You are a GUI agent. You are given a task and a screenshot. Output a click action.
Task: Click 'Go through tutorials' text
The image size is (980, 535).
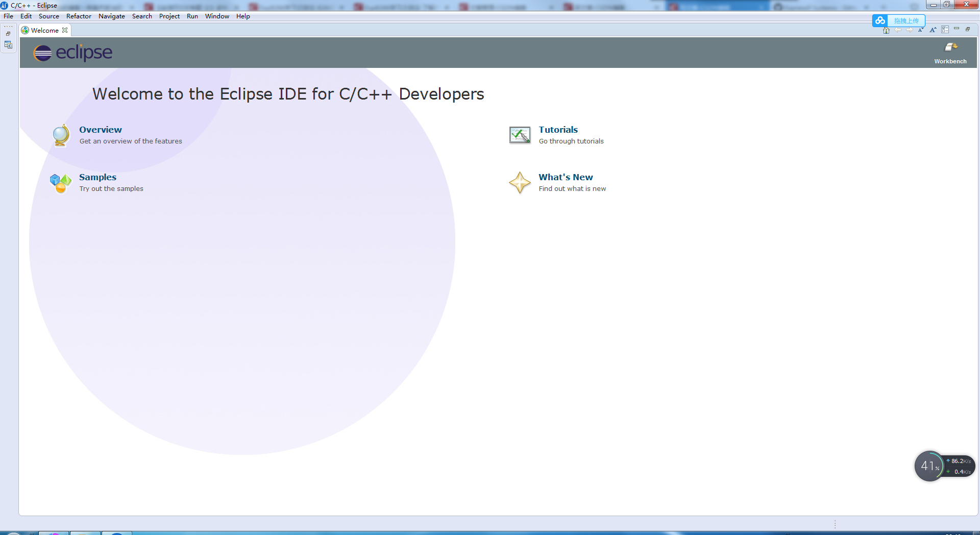click(571, 141)
